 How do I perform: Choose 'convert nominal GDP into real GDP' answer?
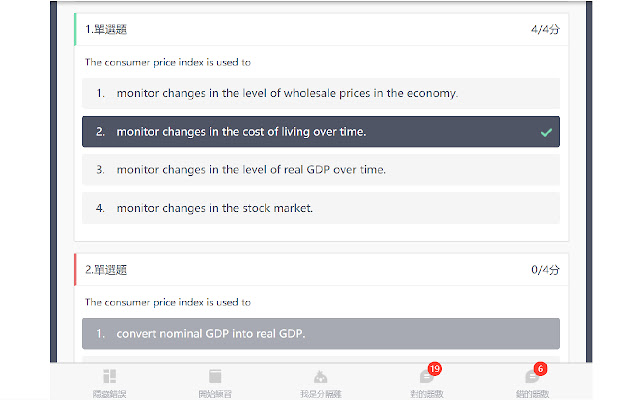(211, 333)
